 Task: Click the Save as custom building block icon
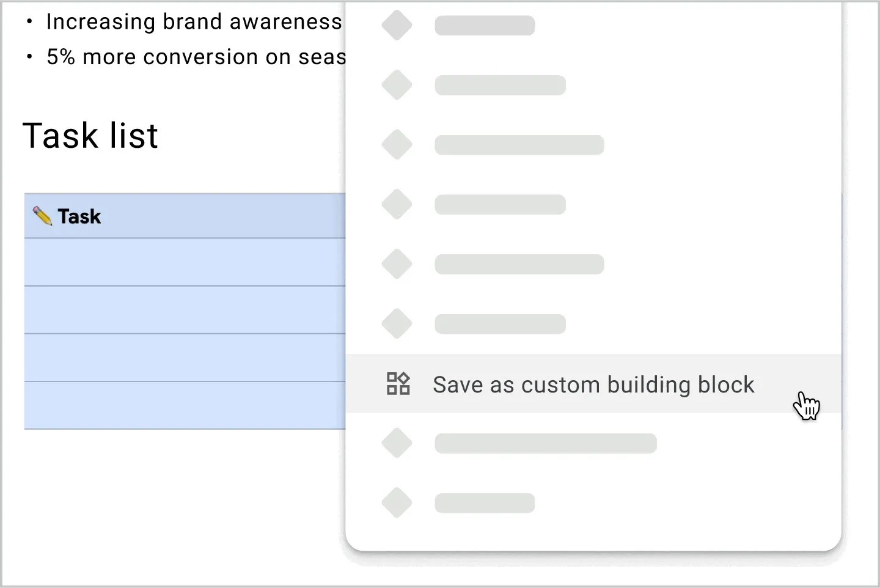click(x=397, y=384)
